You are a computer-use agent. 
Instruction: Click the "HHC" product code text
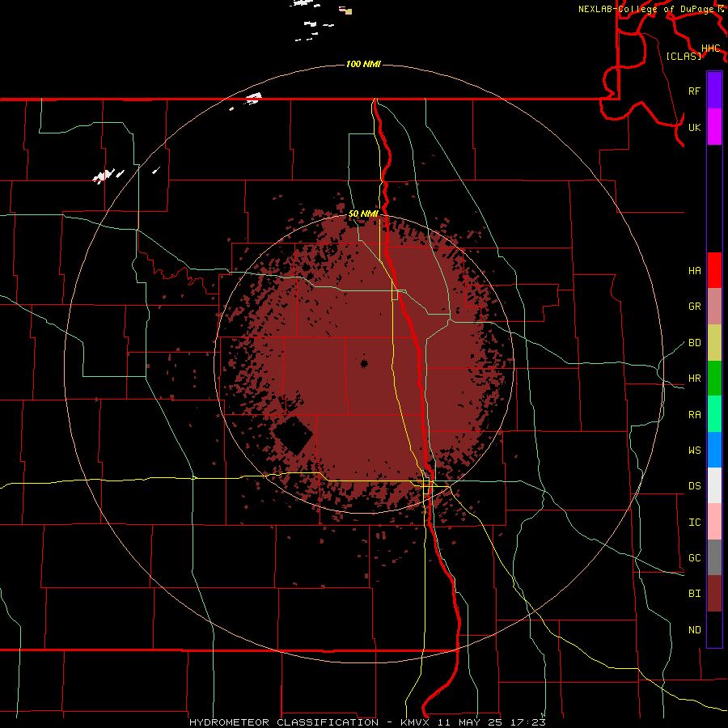[x=711, y=49]
